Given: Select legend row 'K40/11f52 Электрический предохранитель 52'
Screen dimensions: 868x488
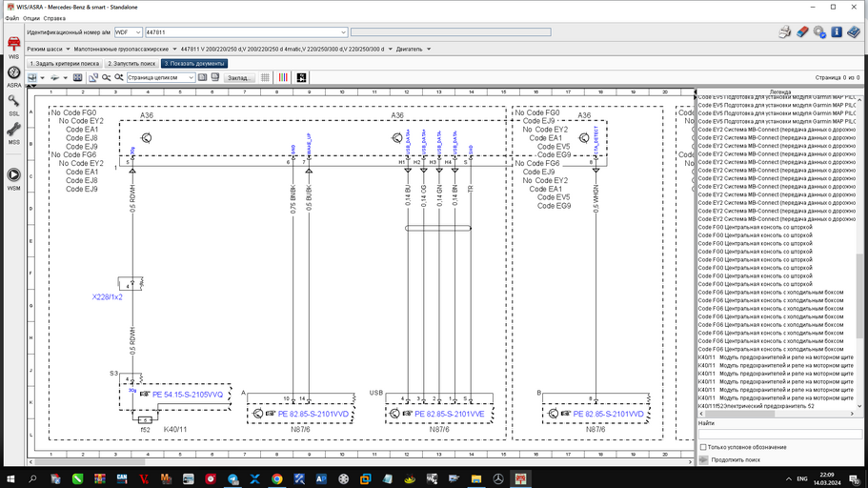Looking at the screenshot, I should (x=757, y=406).
